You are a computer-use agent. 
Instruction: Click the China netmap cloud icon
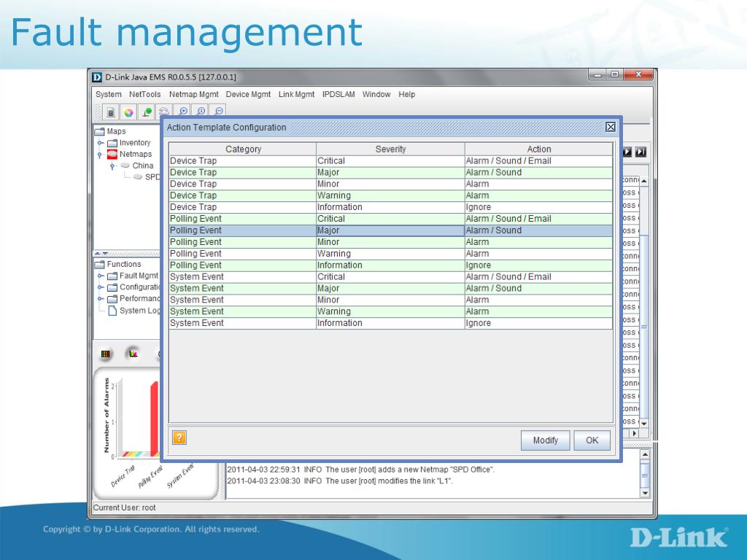pos(125,166)
